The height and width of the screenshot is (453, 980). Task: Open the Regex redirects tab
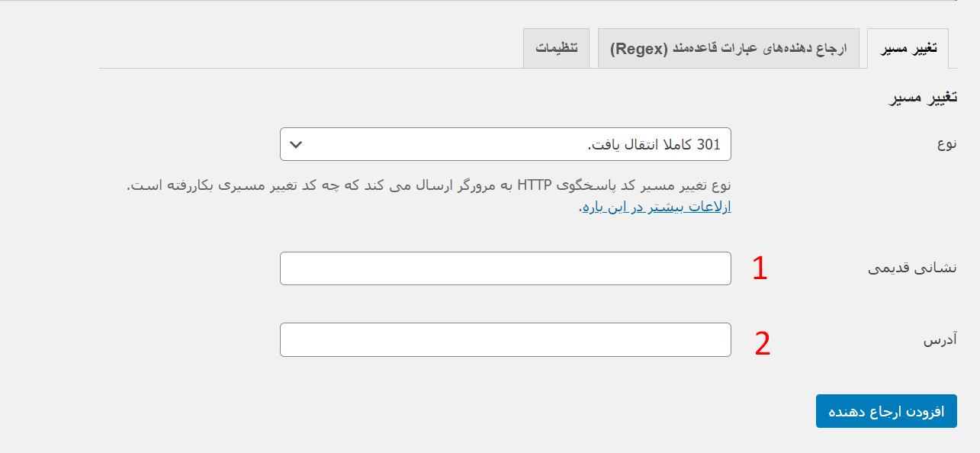(x=728, y=47)
